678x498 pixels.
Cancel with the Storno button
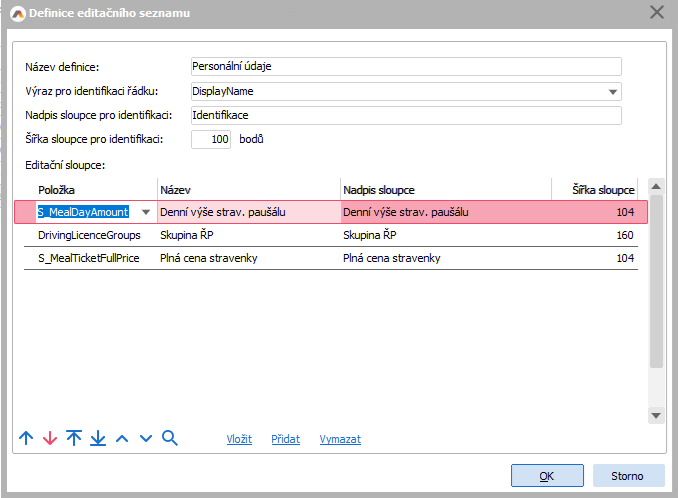(629, 475)
